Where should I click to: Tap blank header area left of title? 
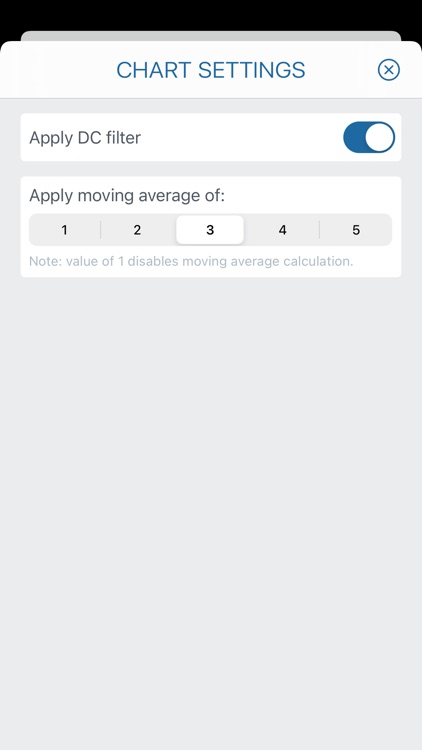(57, 70)
